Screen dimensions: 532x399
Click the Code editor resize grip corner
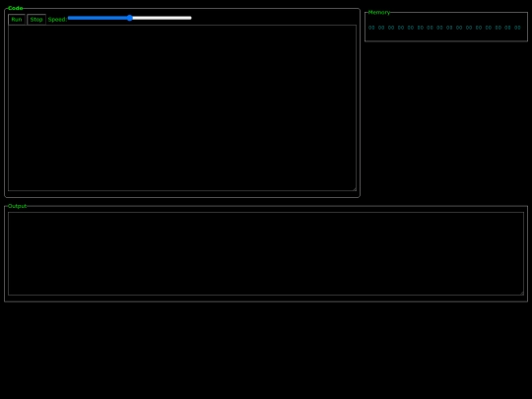(355, 188)
